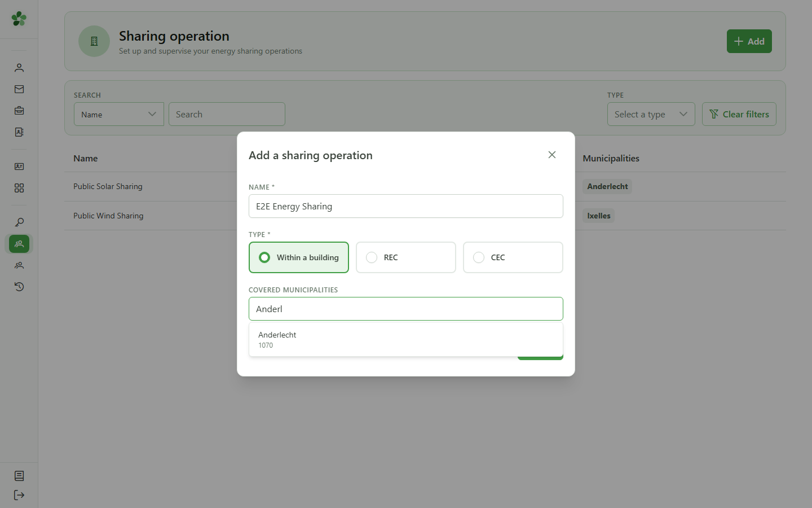The image size is (812, 508).
Task: Open the history clock sidebar icon
Action: coord(19,287)
